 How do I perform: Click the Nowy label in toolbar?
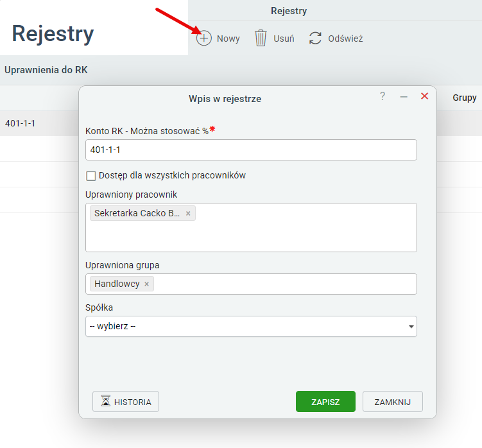click(228, 39)
